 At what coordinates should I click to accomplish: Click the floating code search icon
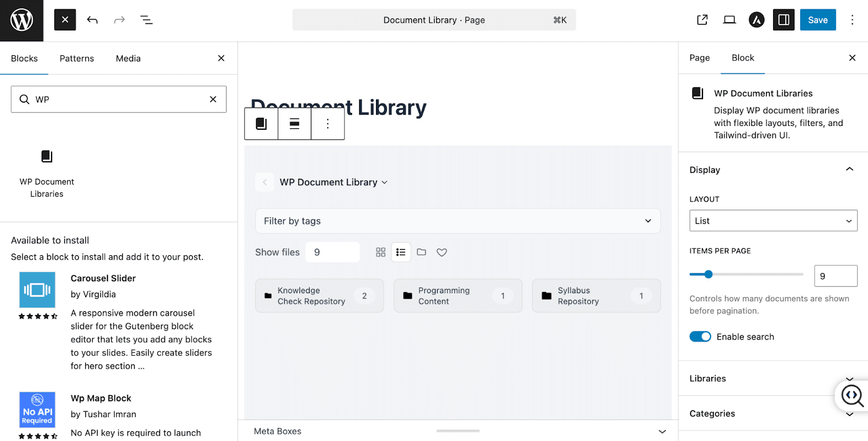pyautogui.click(x=852, y=395)
